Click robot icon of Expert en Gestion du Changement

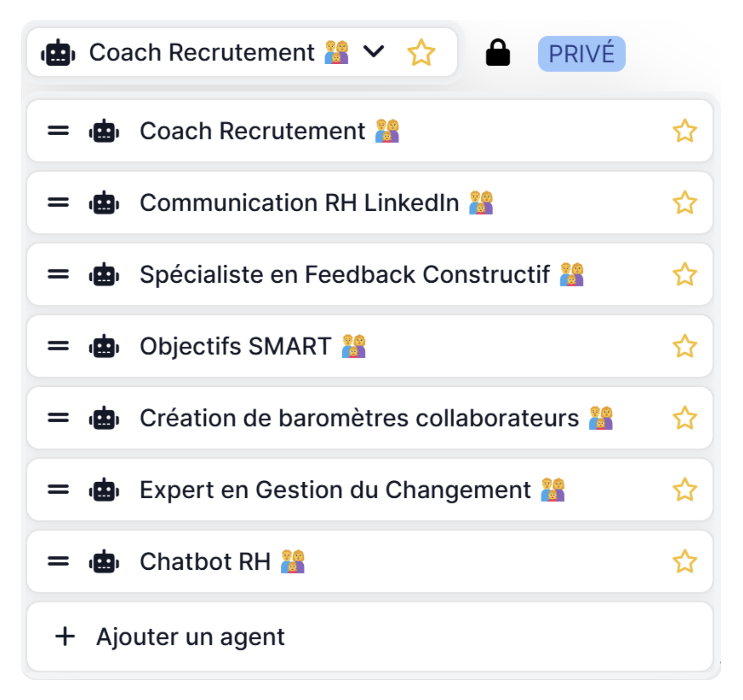[104, 489]
